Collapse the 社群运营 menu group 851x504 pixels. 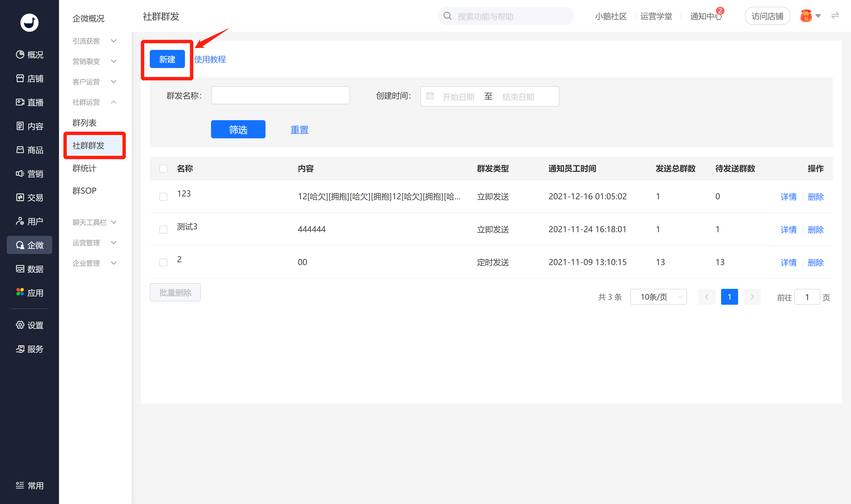[94, 102]
